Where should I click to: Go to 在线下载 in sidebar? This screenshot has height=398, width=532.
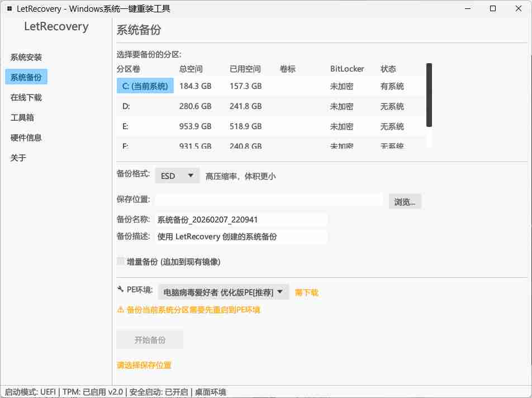pyautogui.click(x=26, y=97)
